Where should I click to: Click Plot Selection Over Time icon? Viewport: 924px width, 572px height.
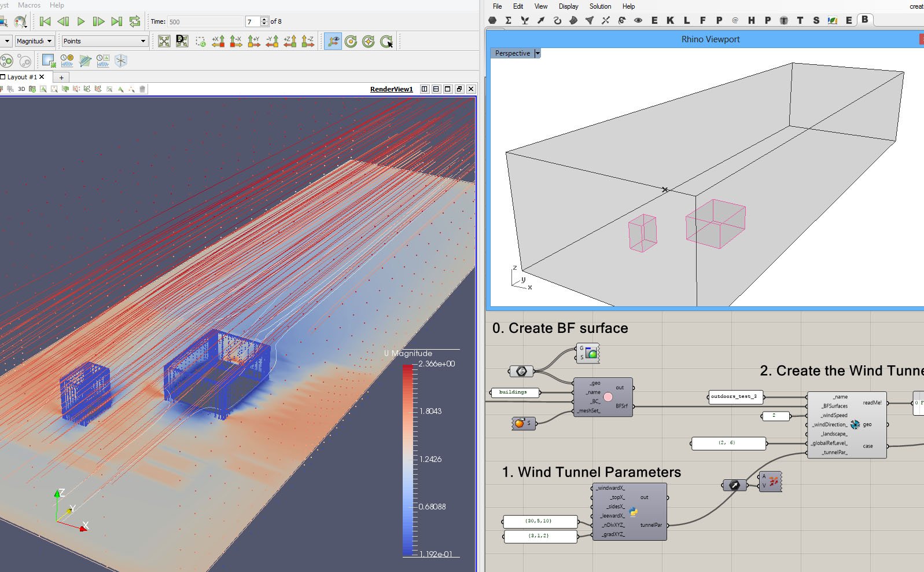[103, 61]
